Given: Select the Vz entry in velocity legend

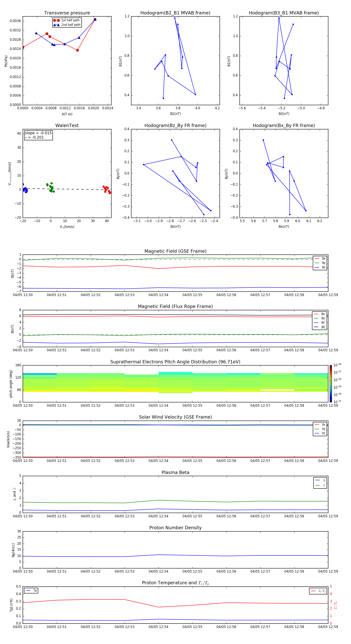Looking at the screenshot, I should (x=320, y=433).
